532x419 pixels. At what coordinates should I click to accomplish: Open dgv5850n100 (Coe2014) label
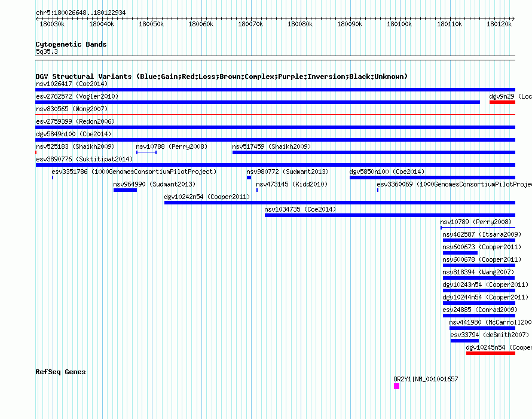(387, 172)
